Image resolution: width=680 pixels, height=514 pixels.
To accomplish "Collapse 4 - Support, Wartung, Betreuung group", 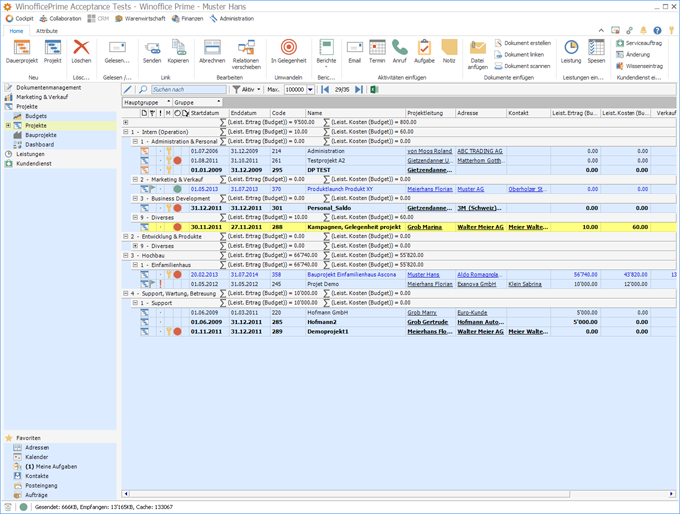I will (125, 294).
